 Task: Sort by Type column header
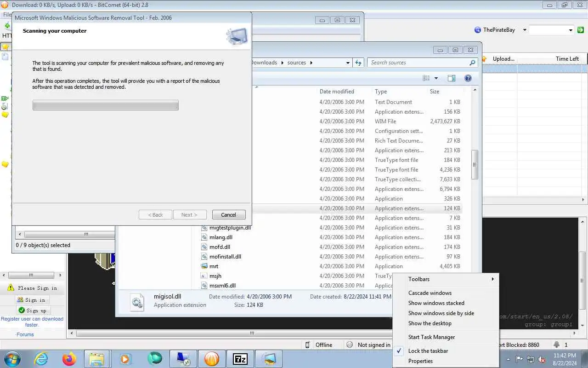(x=381, y=92)
